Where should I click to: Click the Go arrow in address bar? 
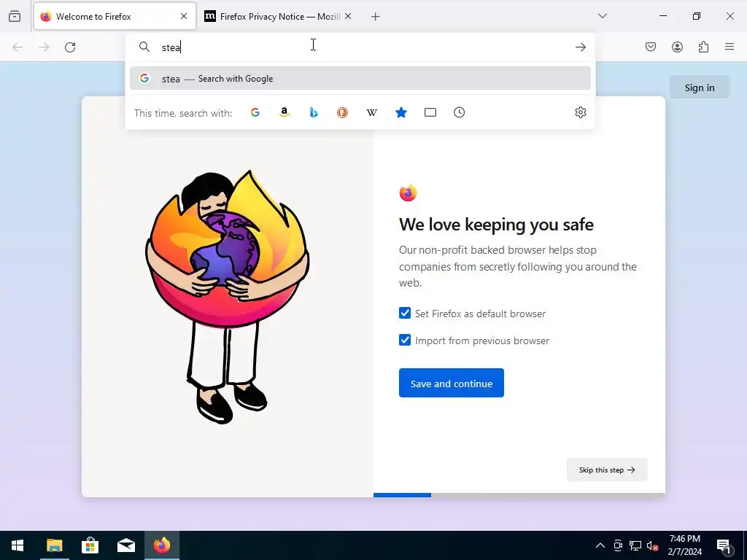coord(580,47)
